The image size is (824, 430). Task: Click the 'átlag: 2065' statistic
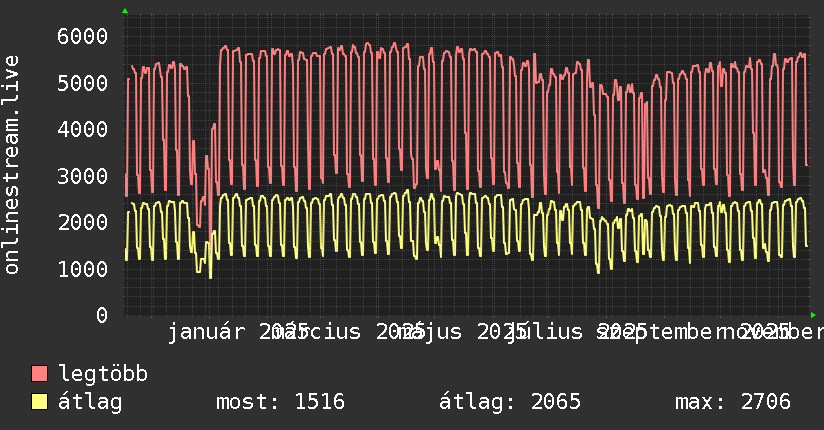pyautogui.click(x=510, y=402)
